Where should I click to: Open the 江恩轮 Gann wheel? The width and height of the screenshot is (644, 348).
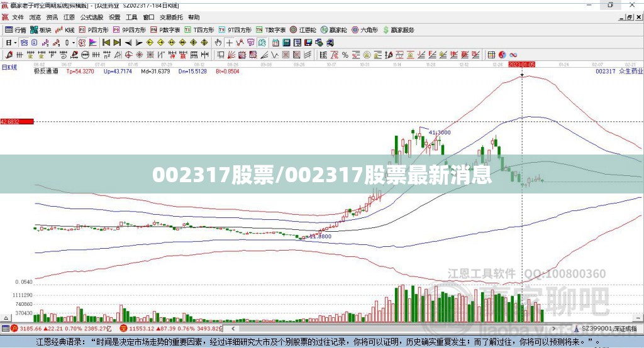(303, 30)
